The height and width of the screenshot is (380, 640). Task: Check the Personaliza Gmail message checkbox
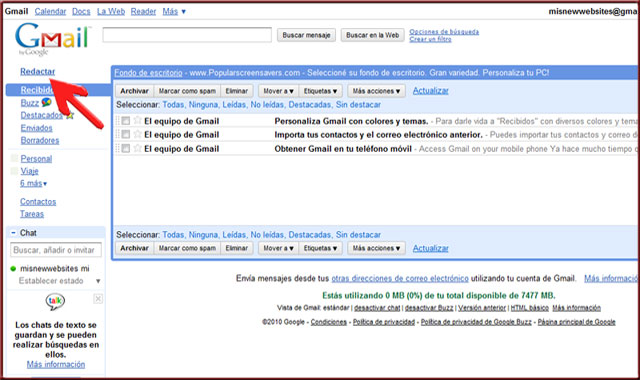126,121
